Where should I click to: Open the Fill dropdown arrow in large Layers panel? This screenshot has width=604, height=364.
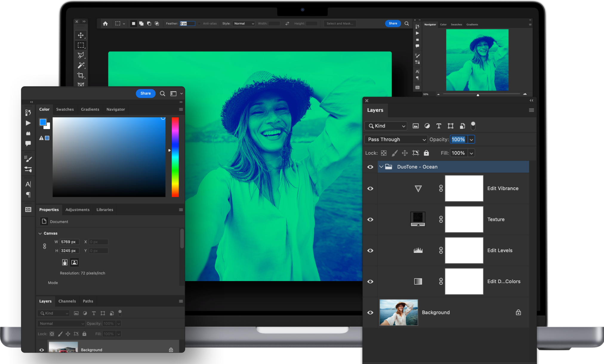(x=471, y=153)
